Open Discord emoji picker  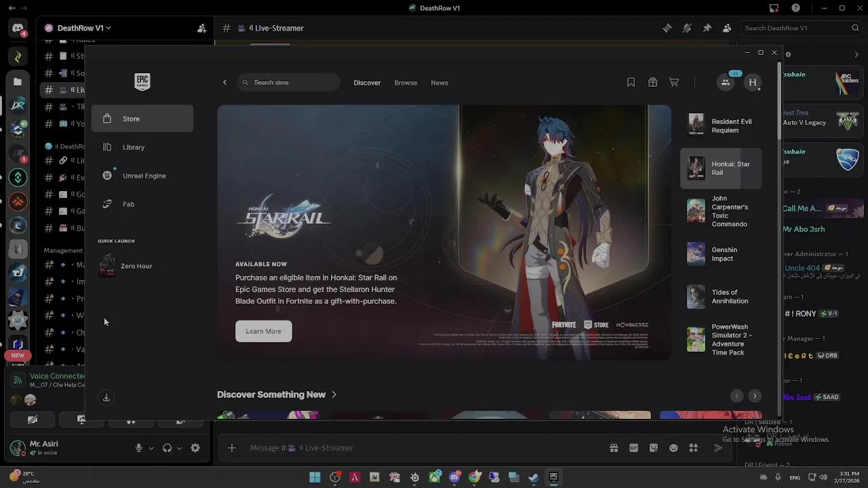(673, 448)
